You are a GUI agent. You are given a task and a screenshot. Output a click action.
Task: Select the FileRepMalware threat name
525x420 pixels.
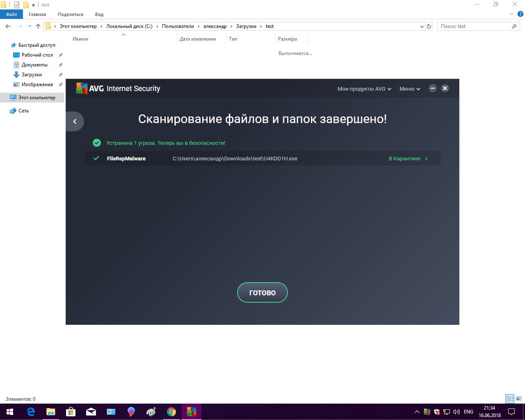[x=126, y=159]
